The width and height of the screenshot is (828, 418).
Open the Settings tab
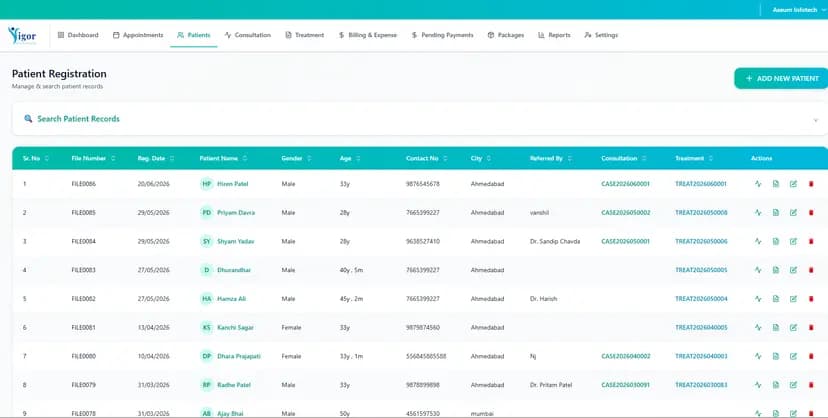[601, 35]
